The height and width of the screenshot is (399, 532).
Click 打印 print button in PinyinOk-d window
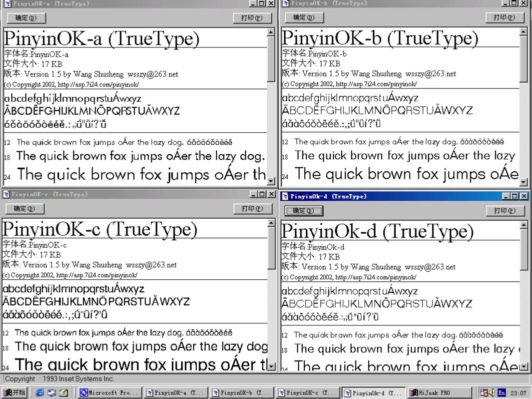click(x=505, y=211)
